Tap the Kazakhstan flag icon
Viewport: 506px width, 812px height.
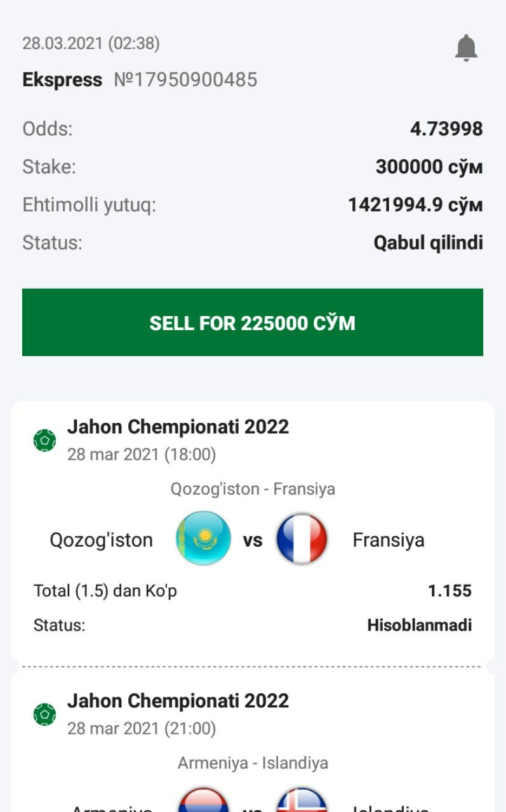click(x=203, y=539)
